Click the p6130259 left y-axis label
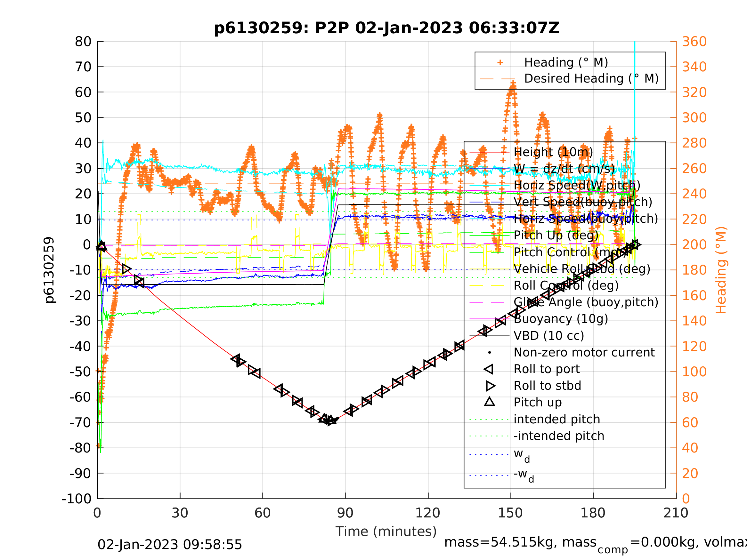The height and width of the screenshot is (560, 747). [x=49, y=270]
